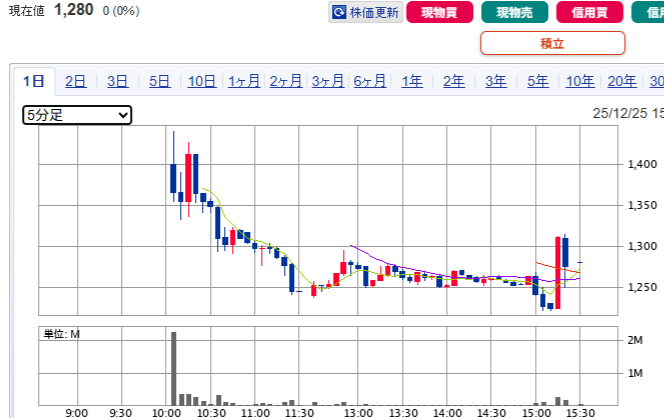Click the 株価更新 refresh icon
This screenshot has width=664, height=418.
tap(340, 13)
